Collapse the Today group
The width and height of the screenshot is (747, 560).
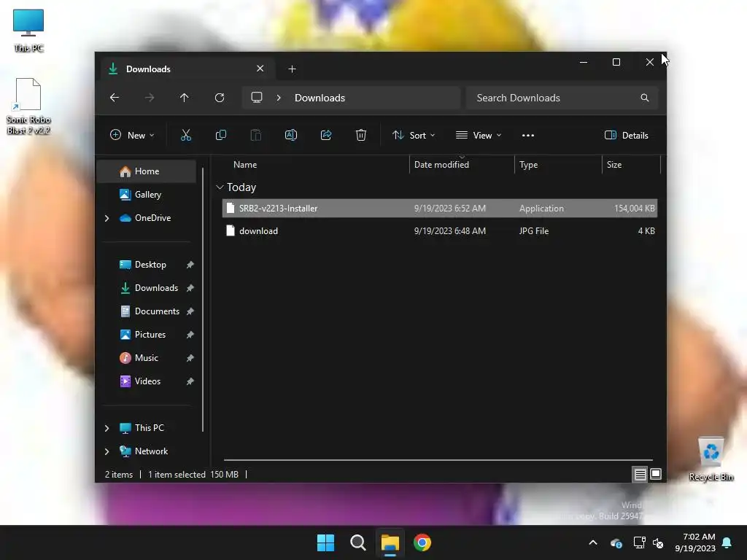click(220, 187)
